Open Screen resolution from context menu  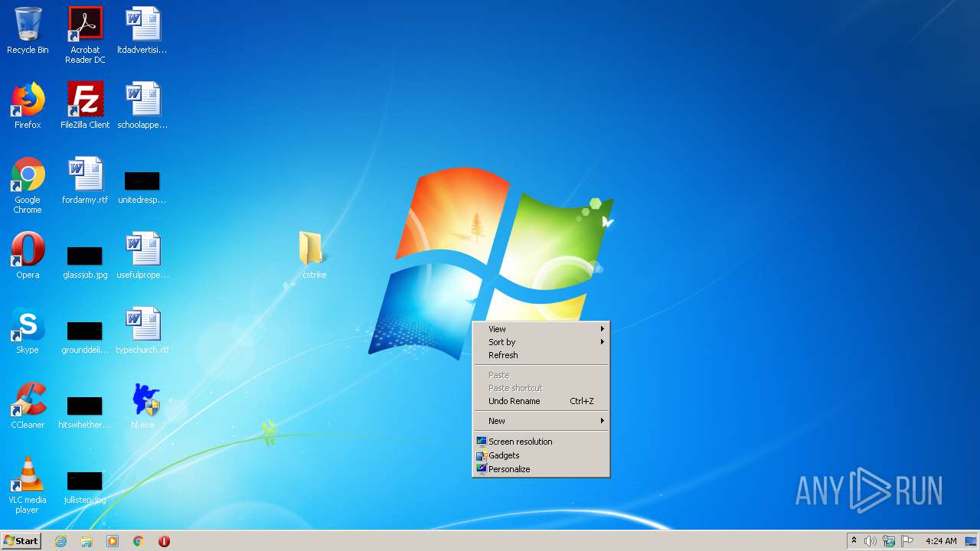(x=541, y=442)
